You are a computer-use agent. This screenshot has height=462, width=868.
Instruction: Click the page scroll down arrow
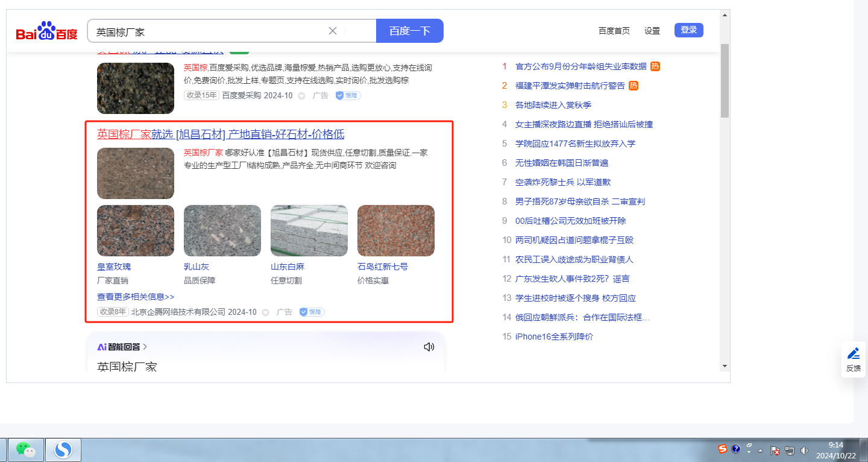[x=725, y=366]
